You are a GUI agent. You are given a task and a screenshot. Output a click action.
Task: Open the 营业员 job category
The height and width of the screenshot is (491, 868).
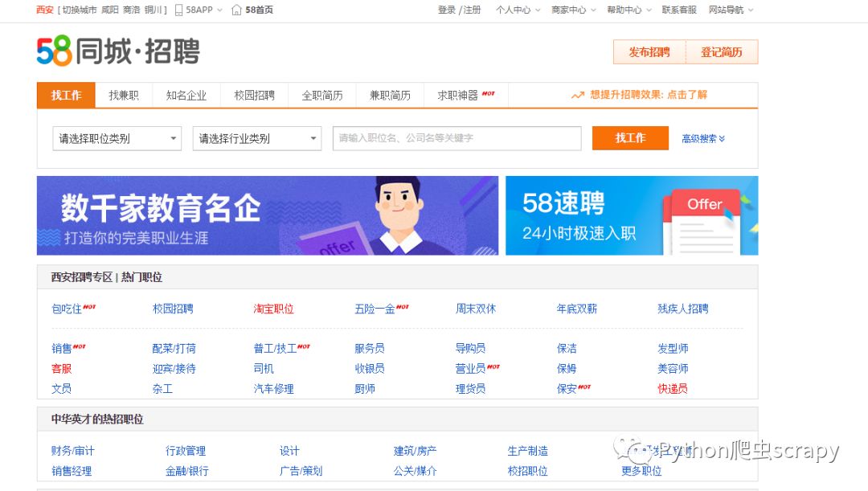(470, 369)
